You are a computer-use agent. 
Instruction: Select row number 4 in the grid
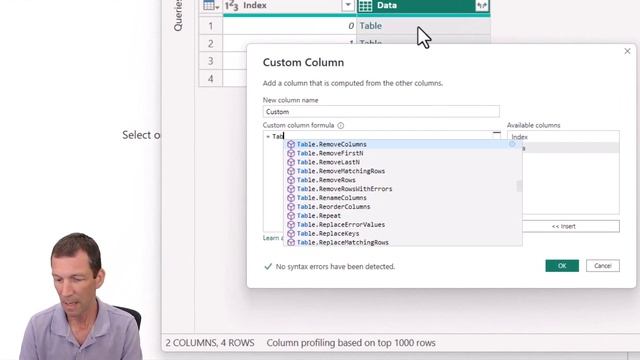click(211, 78)
